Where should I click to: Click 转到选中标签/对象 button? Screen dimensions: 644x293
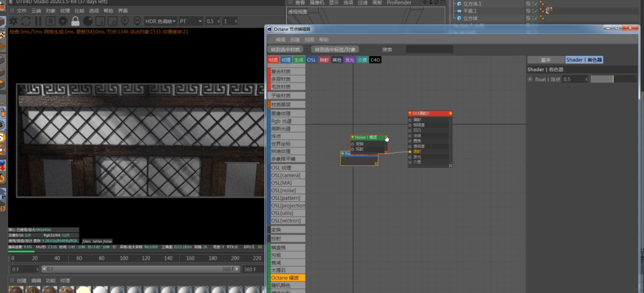point(335,49)
